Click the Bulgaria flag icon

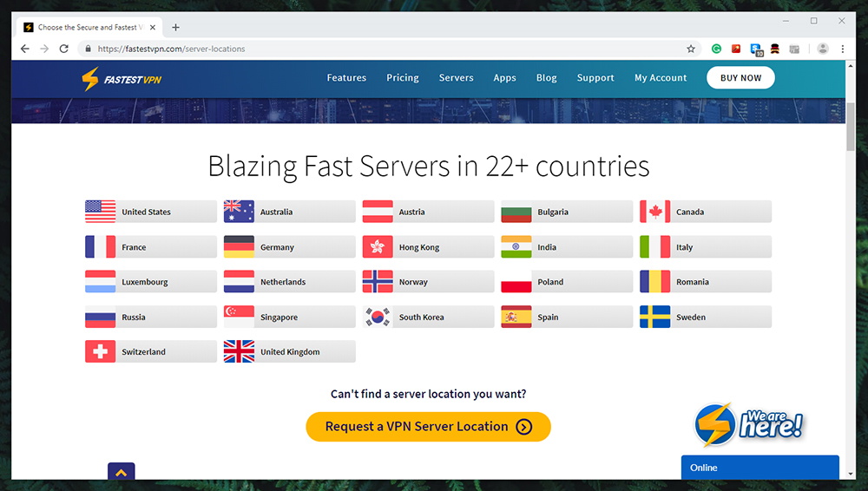click(x=516, y=212)
